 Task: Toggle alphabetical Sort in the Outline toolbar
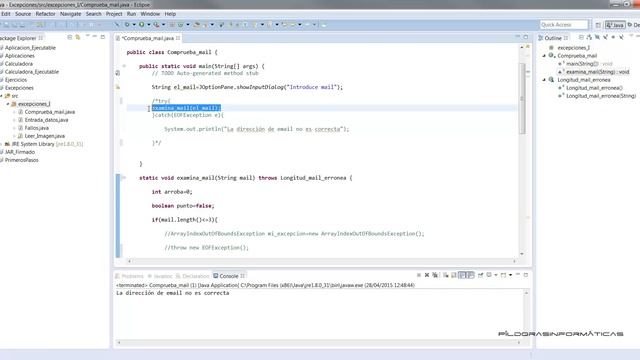pyautogui.click(x=589, y=37)
